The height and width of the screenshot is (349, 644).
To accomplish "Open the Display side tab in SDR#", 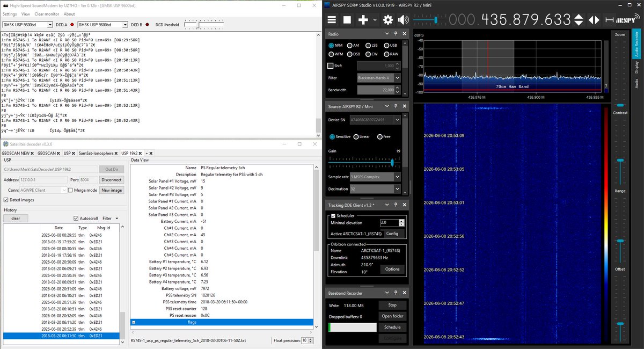I will click(x=637, y=68).
